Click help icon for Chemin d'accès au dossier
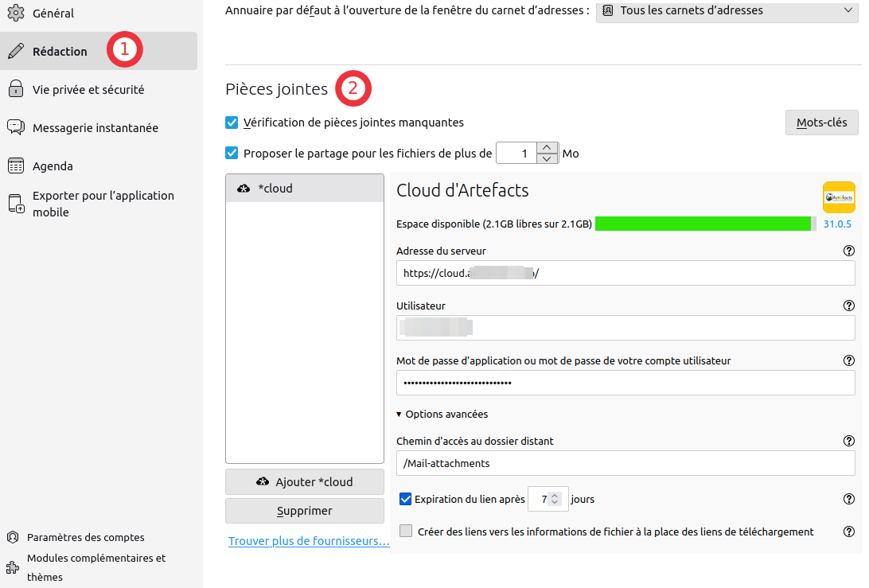The height and width of the screenshot is (588, 869). point(848,441)
